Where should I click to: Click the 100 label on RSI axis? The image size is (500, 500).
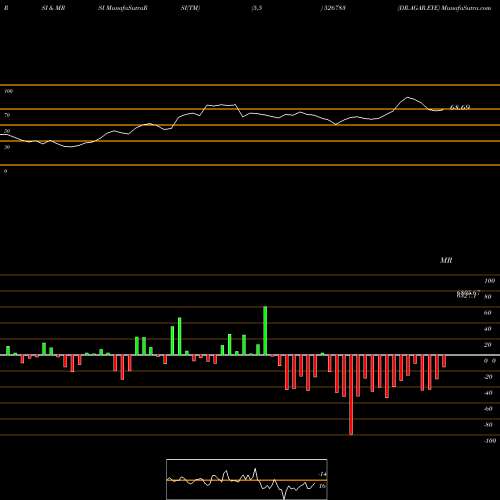point(9,91)
